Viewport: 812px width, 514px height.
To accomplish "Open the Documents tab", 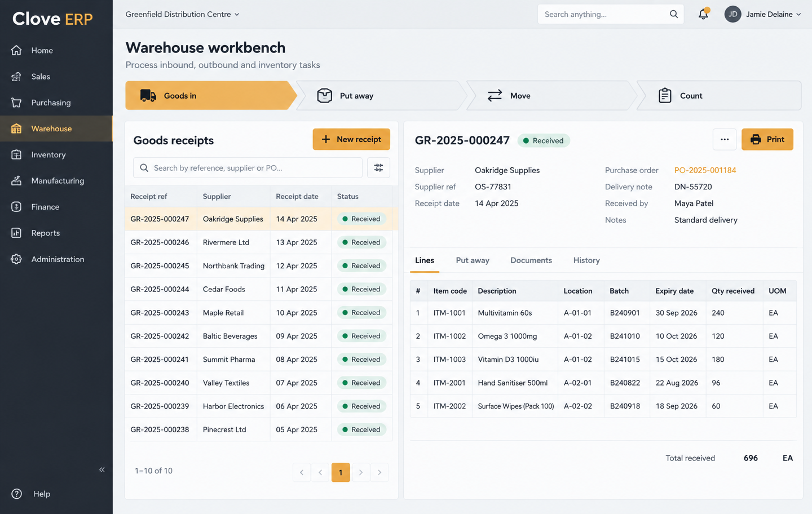I will [x=531, y=260].
